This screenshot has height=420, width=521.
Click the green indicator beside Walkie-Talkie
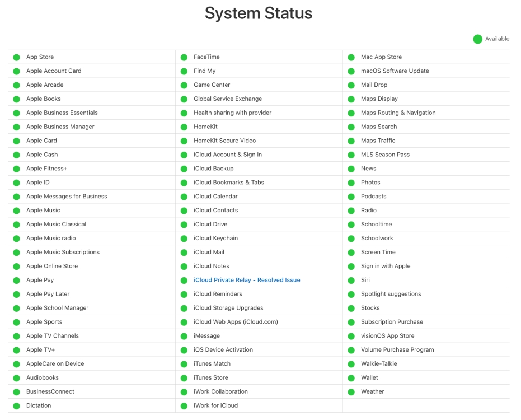pyautogui.click(x=351, y=363)
